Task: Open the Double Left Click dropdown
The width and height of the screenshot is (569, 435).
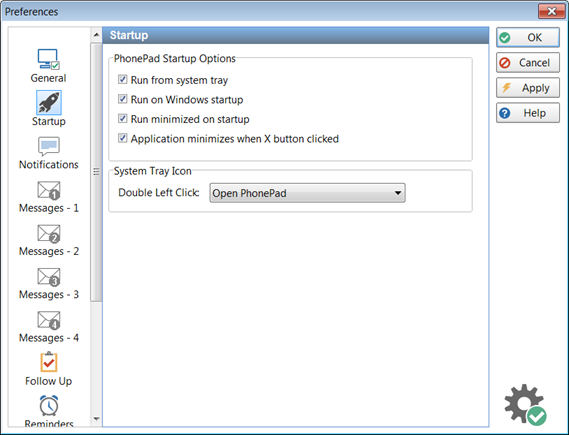Action: pyautogui.click(x=307, y=193)
